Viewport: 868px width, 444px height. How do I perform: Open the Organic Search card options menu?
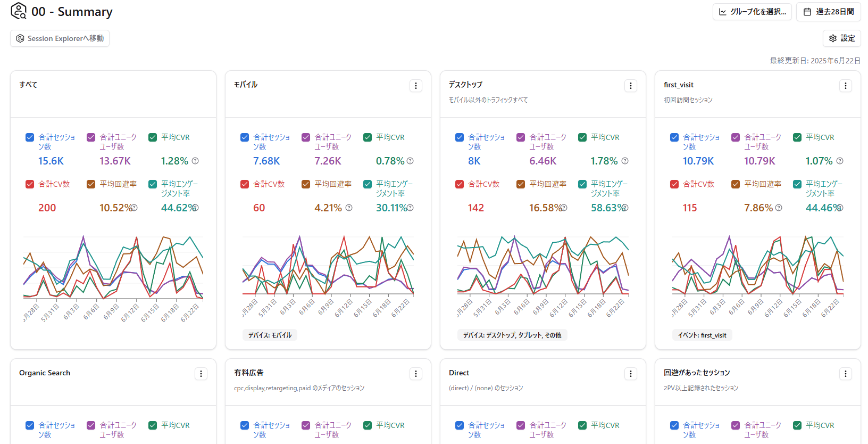click(x=201, y=374)
